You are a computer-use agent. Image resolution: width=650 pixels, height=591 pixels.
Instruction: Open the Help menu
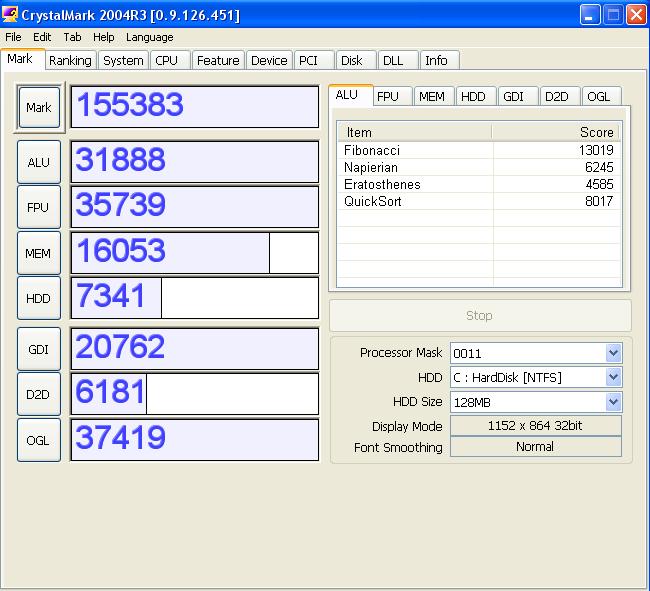tap(104, 37)
